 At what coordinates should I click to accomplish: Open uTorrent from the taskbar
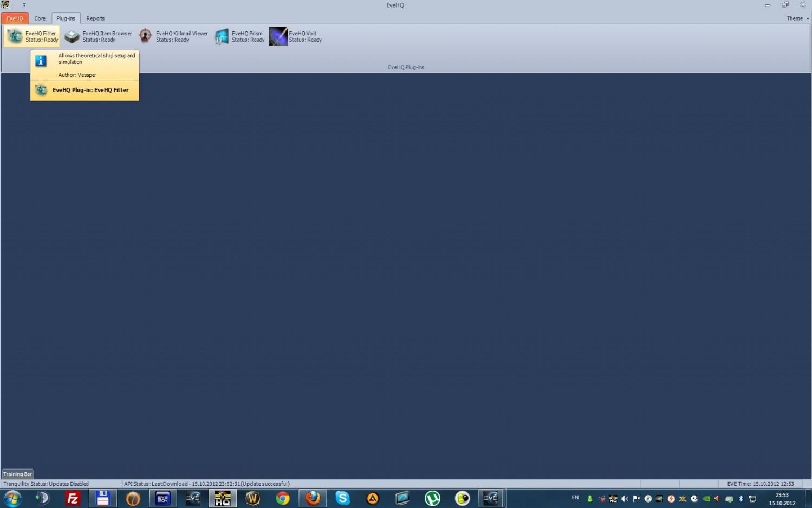coord(432,498)
